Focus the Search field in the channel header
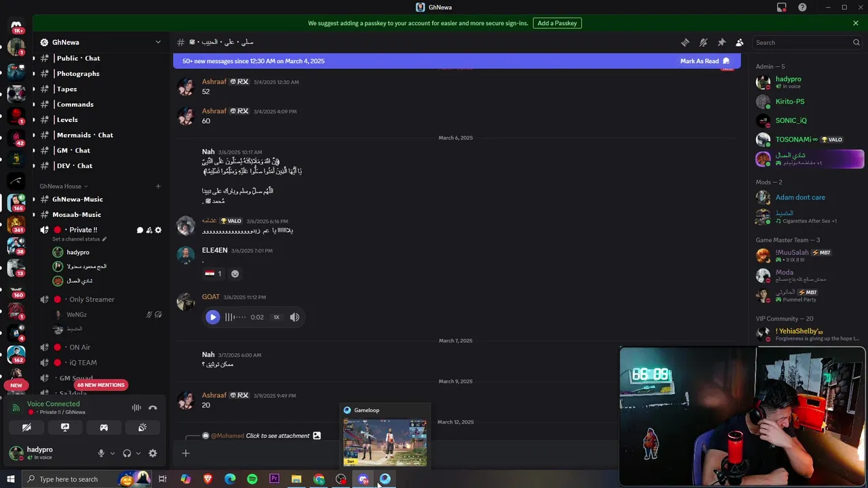Viewport: 868px width, 488px height. coord(808,42)
